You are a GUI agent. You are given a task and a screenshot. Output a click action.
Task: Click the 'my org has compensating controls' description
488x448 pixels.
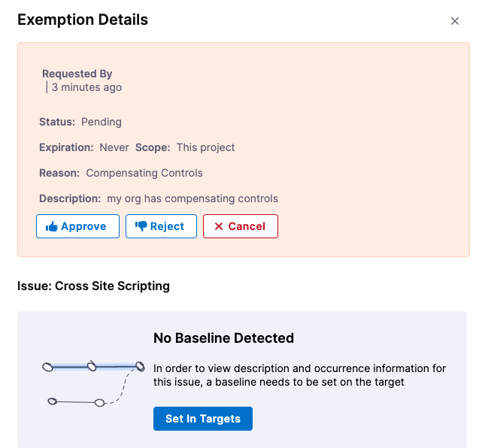click(x=192, y=198)
